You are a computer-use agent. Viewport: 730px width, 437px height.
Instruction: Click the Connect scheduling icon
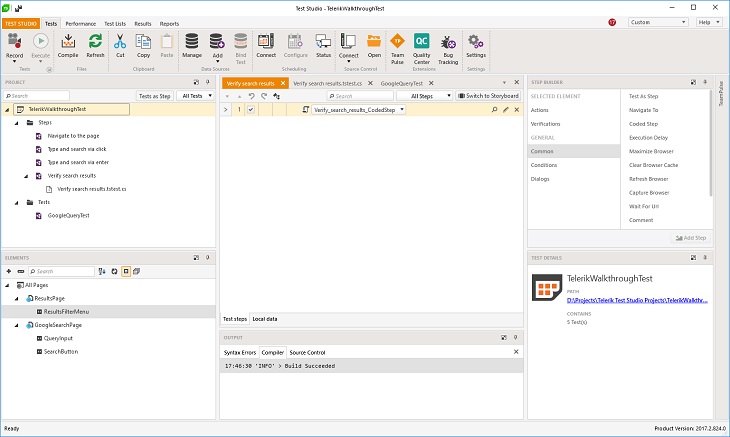click(266, 41)
